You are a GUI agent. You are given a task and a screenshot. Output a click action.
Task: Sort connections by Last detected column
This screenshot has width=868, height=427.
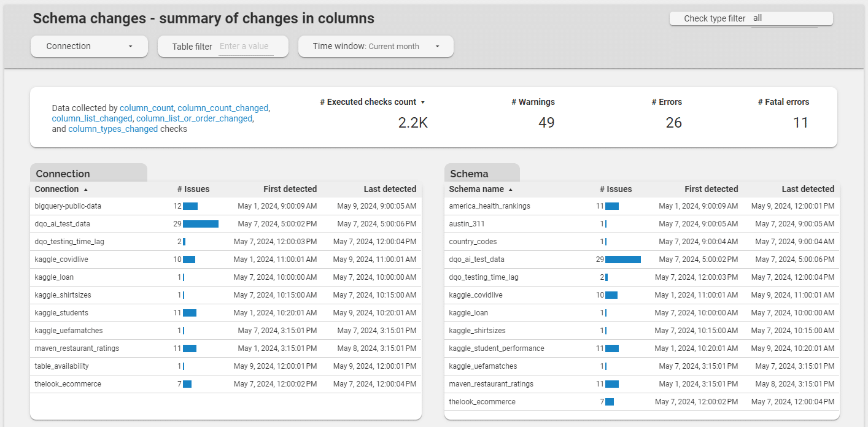[x=390, y=189]
